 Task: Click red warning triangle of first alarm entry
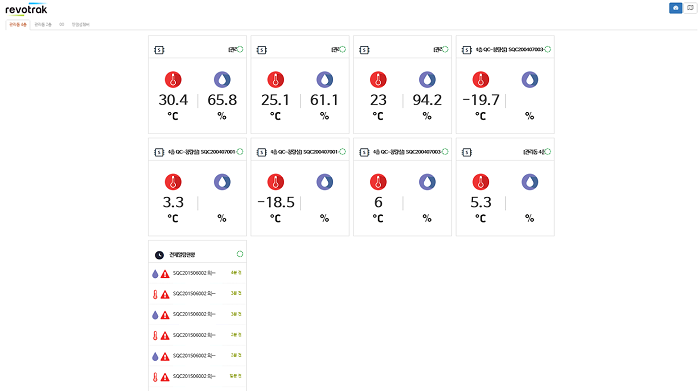(165, 274)
